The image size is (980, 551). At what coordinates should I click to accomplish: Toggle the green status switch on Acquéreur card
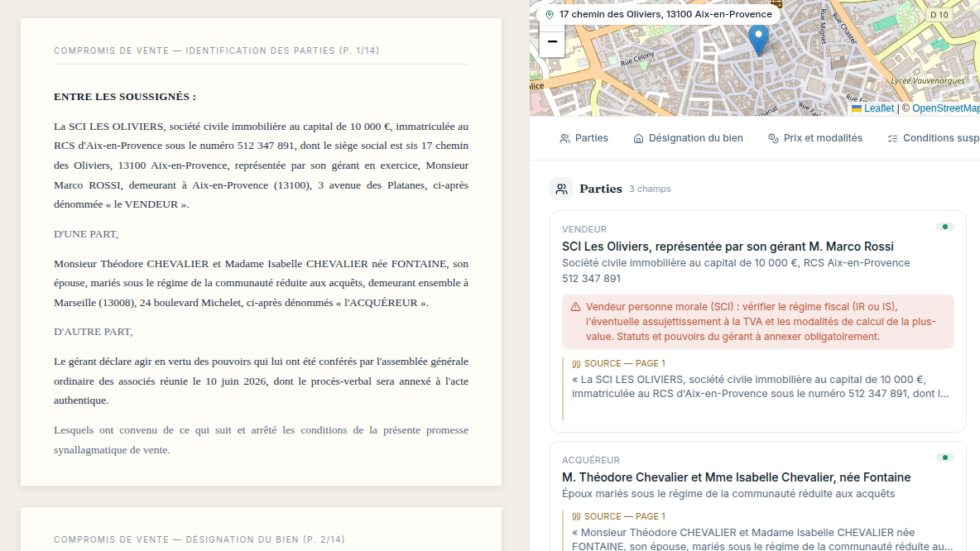[945, 458]
